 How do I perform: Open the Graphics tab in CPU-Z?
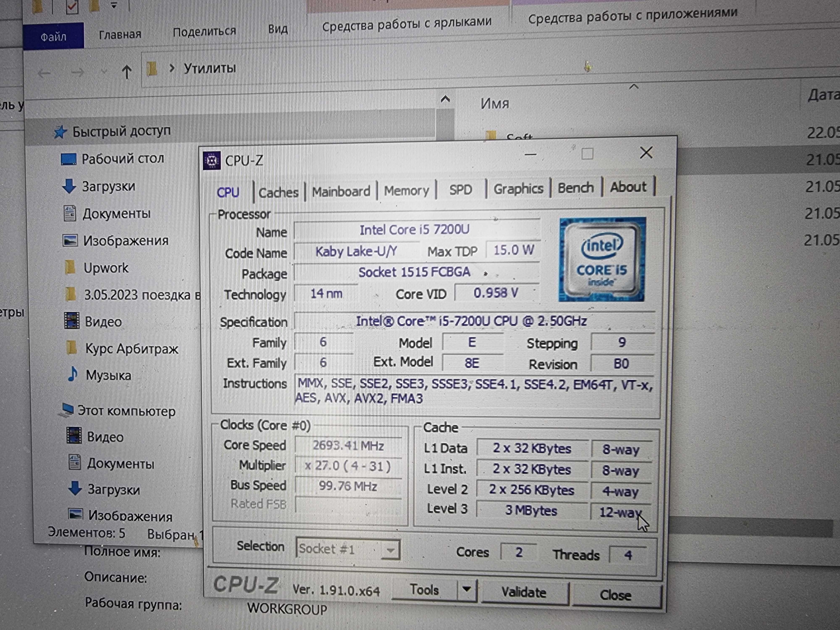coord(518,189)
